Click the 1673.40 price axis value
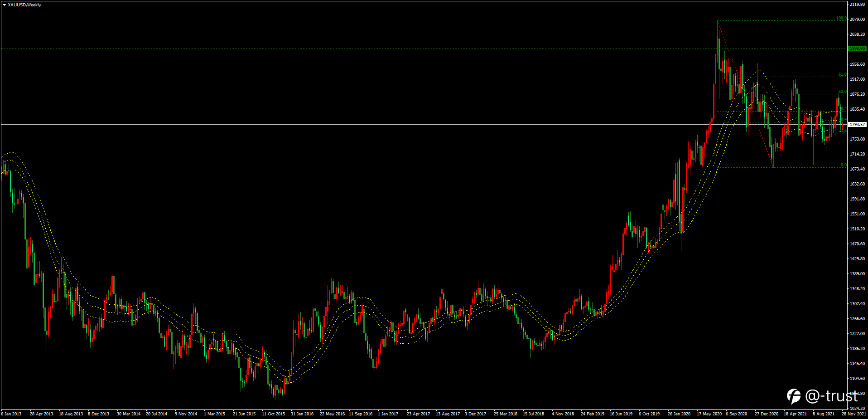The height and width of the screenshot is (419, 868). pyautogui.click(x=858, y=169)
